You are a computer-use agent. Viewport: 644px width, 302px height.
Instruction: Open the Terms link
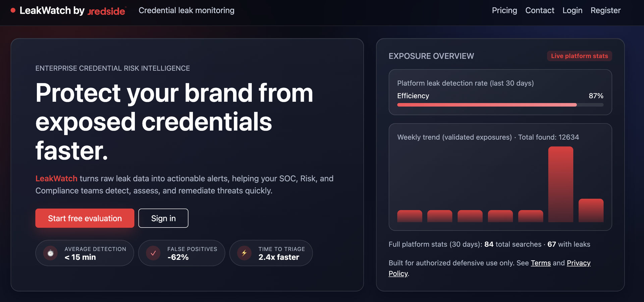541,263
